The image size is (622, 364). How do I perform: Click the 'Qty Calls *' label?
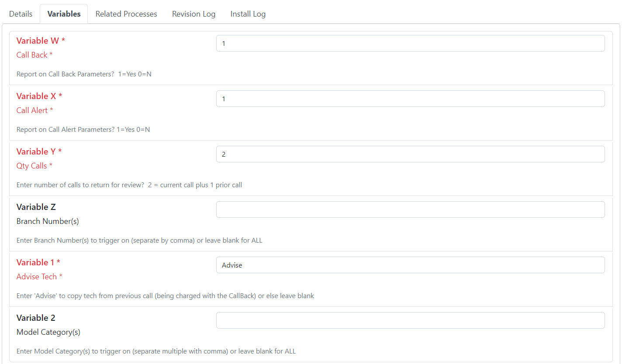point(35,166)
